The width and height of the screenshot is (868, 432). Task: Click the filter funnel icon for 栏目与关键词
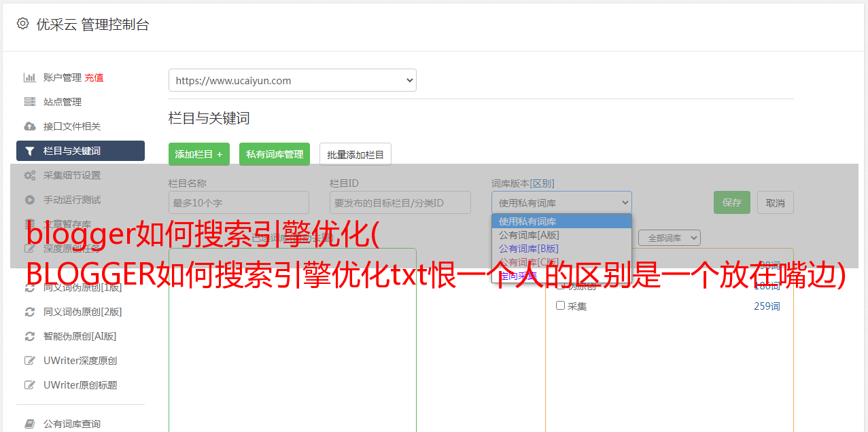30,151
